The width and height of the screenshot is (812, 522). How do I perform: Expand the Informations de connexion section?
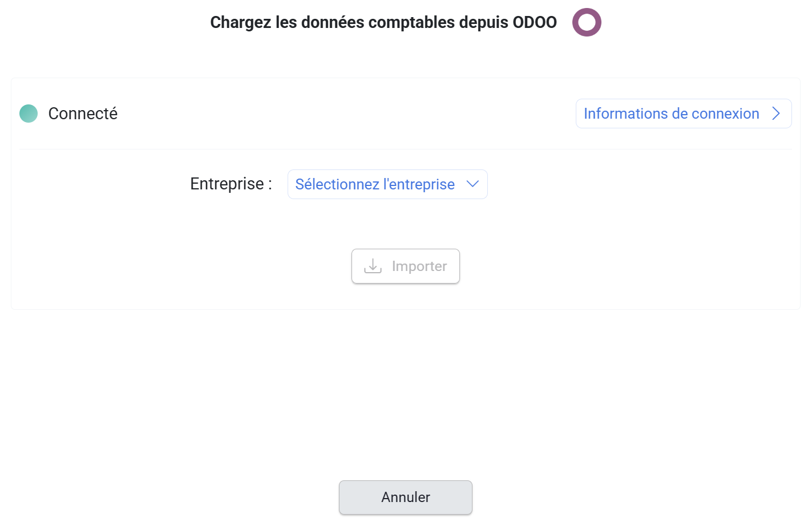pos(683,114)
